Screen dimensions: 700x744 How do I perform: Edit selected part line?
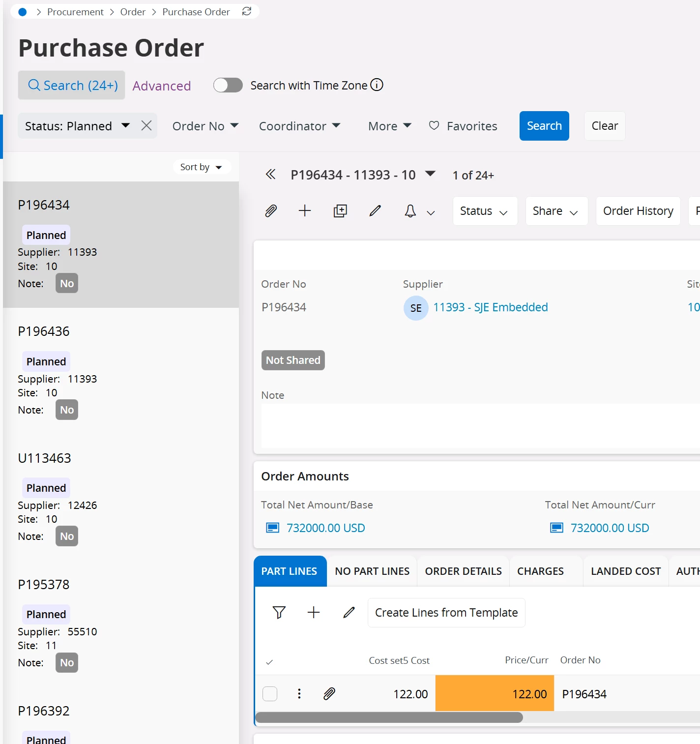tap(349, 613)
